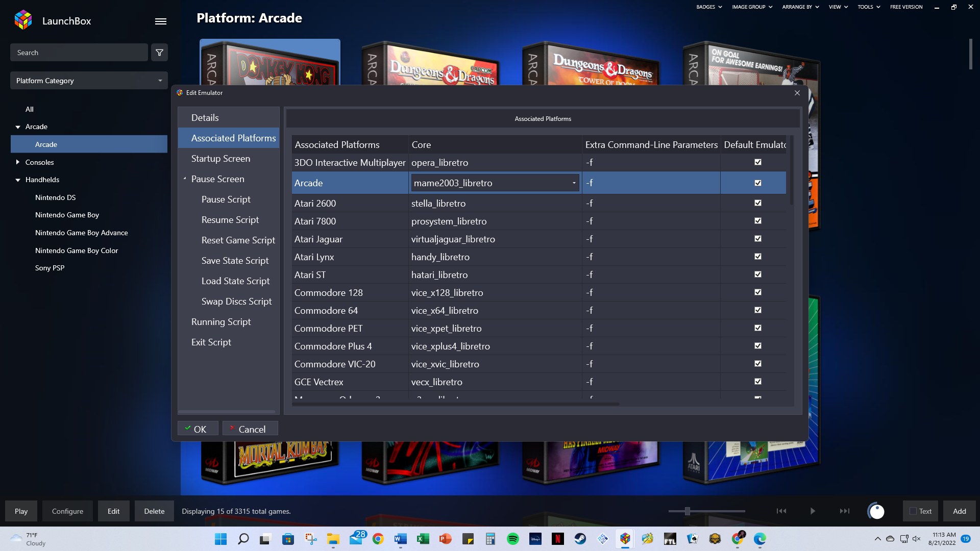Screen dimensions: 980x551
Task: Open Netflix from the taskbar
Action: tap(557, 539)
